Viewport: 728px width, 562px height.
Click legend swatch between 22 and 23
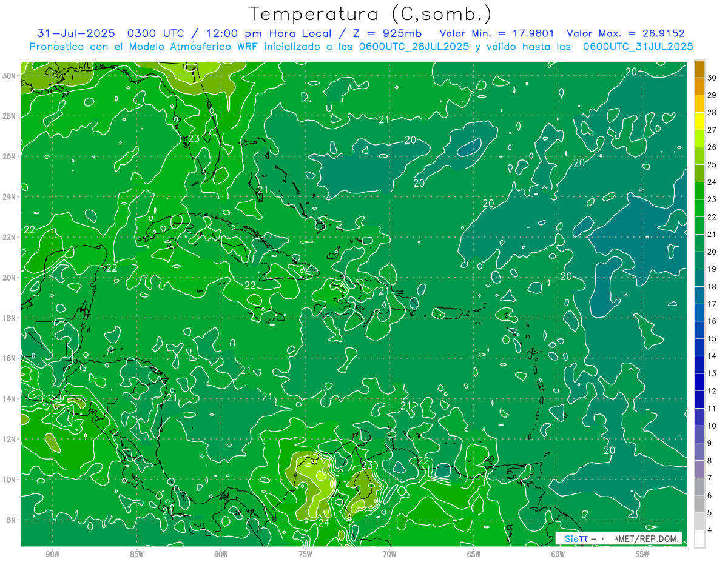pos(699,209)
